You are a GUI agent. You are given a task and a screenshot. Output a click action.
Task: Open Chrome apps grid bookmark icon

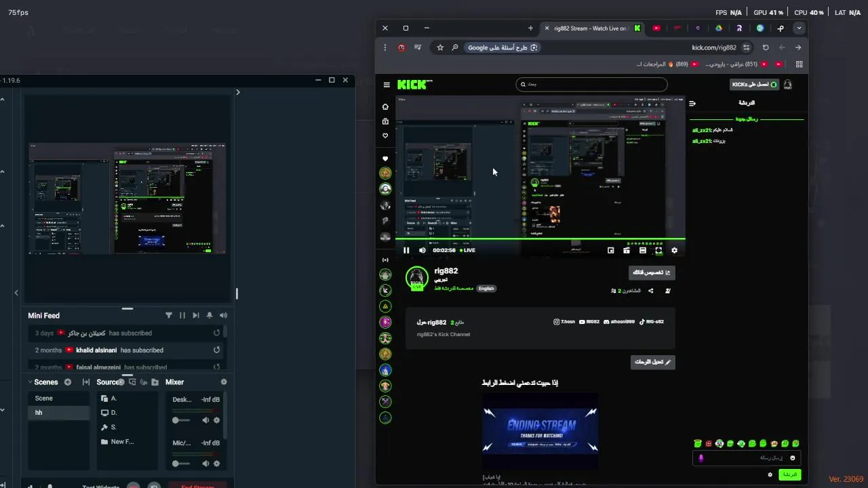coord(799,64)
